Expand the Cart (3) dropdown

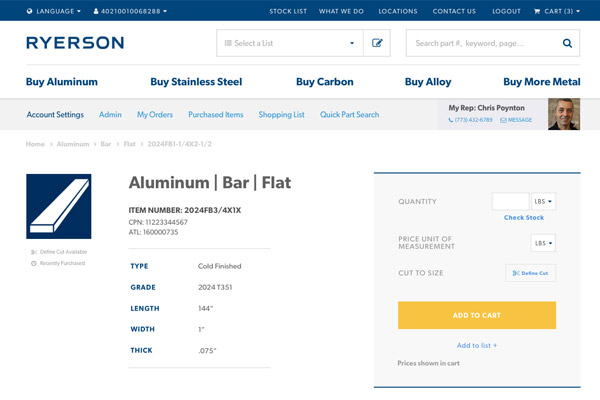coord(557,11)
